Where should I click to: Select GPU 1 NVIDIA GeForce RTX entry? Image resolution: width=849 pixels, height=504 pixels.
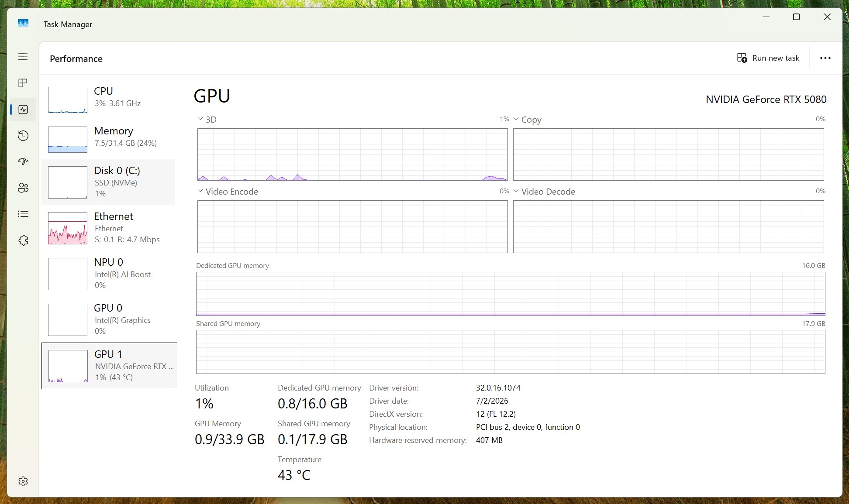[109, 366]
